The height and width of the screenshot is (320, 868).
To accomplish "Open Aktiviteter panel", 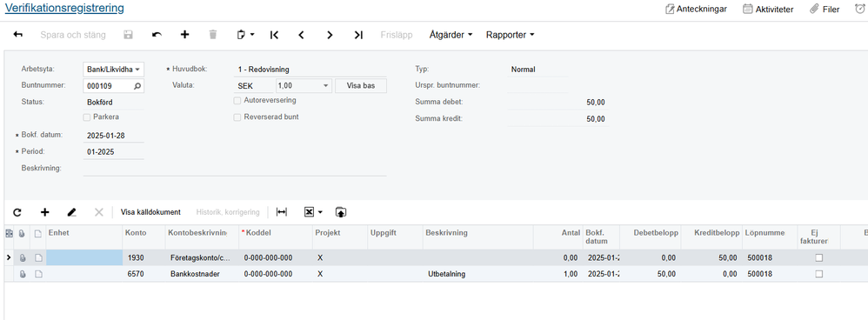I will point(768,9).
